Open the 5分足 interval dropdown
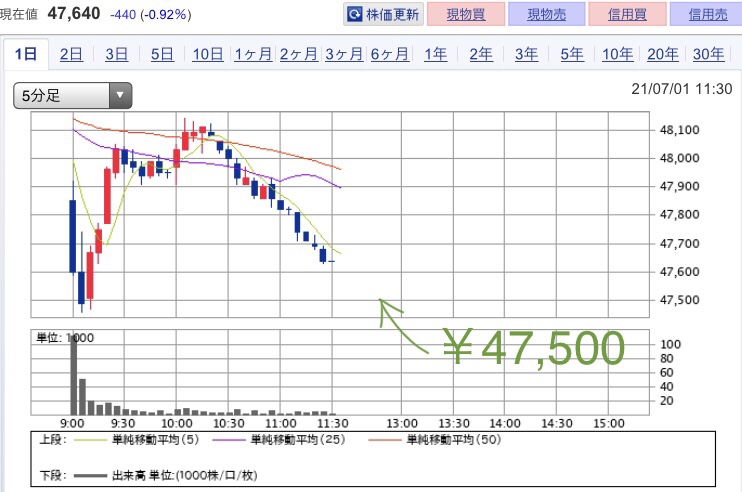Image resolution: width=742 pixels, height=492 pixels. pos(72,96)
